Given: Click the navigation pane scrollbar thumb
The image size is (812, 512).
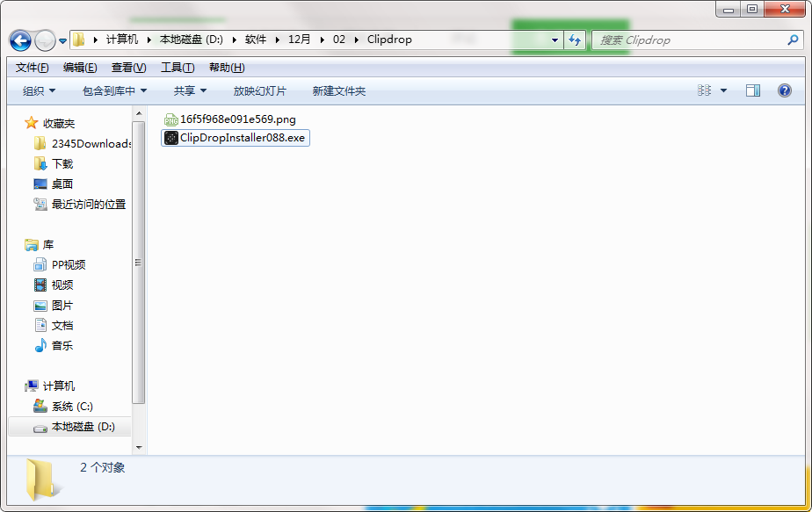Looking at the screenshot, I should coord(139,263).
